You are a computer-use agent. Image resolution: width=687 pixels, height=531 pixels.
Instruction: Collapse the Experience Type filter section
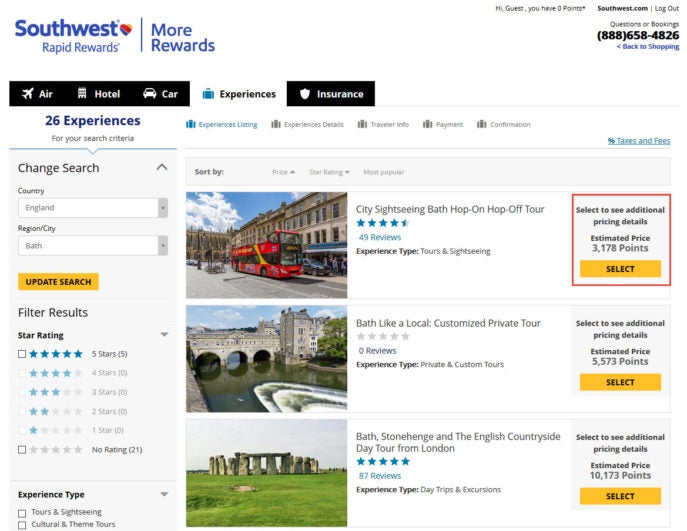click(x=164, y=494)
